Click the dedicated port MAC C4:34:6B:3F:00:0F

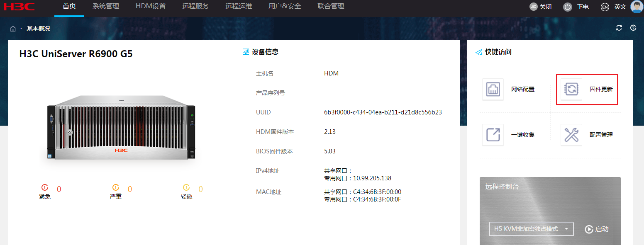[x=377, y=199]
